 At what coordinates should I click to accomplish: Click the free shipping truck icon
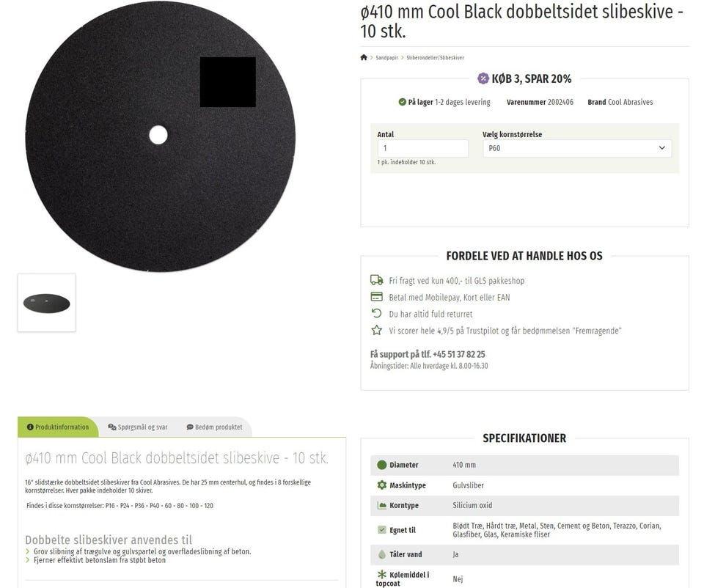point(377,280)
